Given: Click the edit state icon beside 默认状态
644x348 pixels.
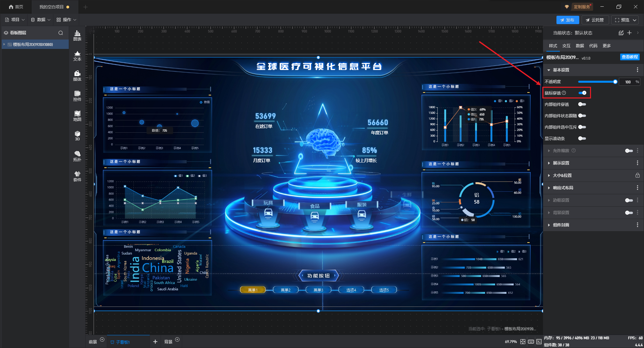Looking at the screenshot, I should [621, 33].
